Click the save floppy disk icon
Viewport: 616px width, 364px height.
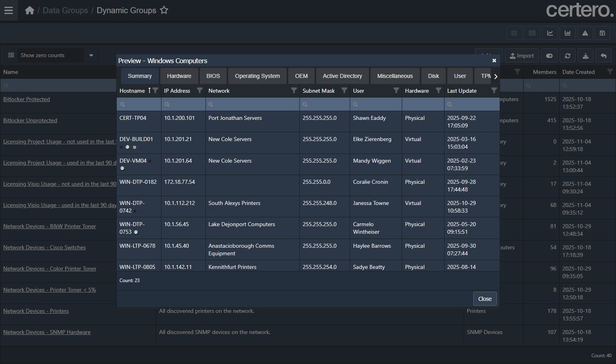tap(602, 33)
